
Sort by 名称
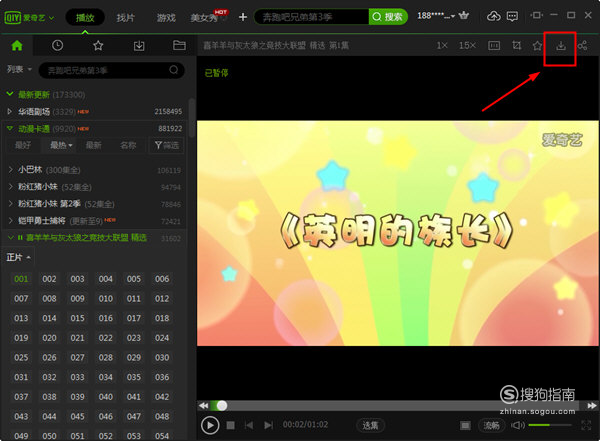tap(128, 145)
